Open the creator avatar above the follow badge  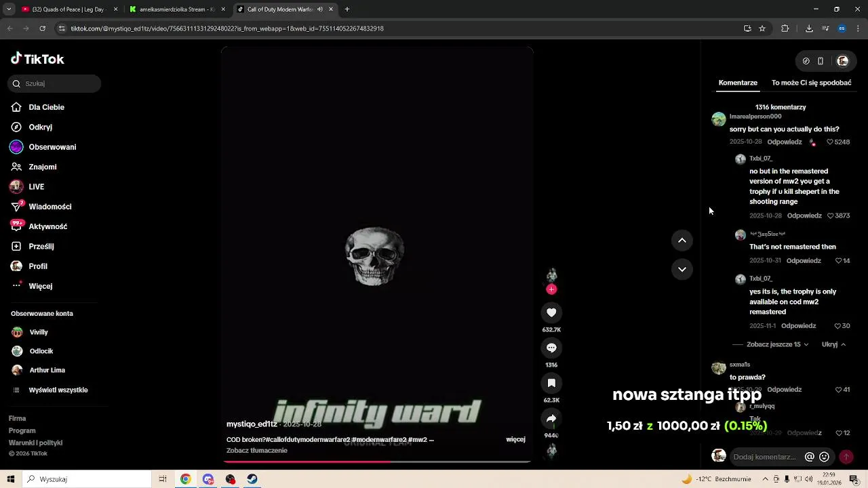(551, 274)
